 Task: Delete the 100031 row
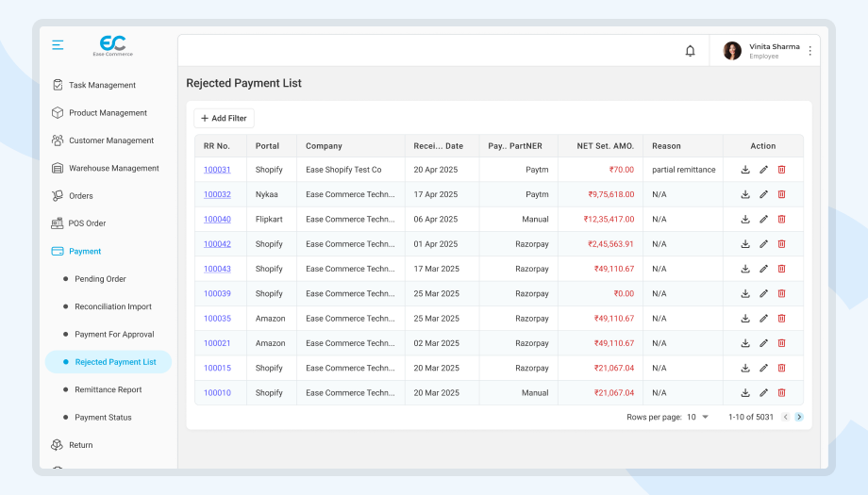coord(781,170)
